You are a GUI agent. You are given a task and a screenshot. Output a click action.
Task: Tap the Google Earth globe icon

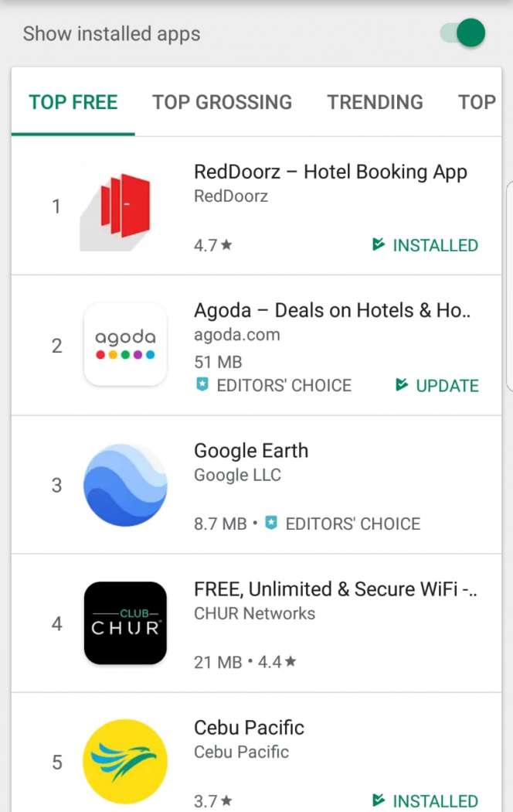125,485
